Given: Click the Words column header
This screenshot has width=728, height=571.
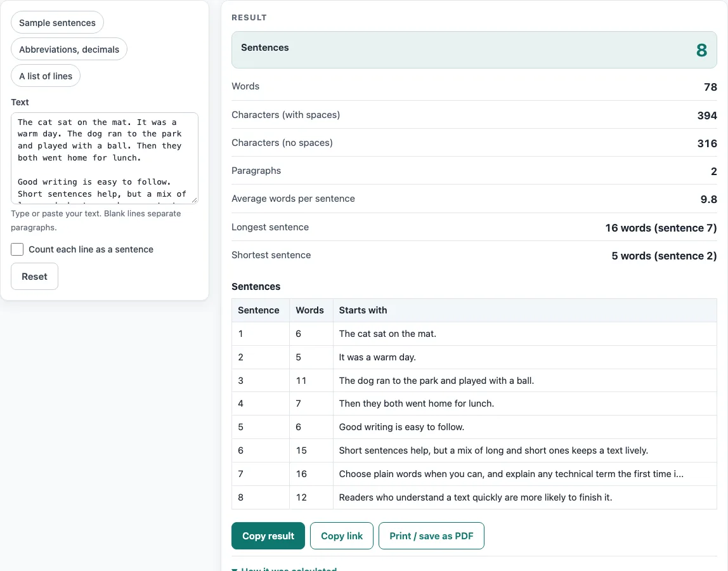Looking at the screenshot, I should coord(311,310).
